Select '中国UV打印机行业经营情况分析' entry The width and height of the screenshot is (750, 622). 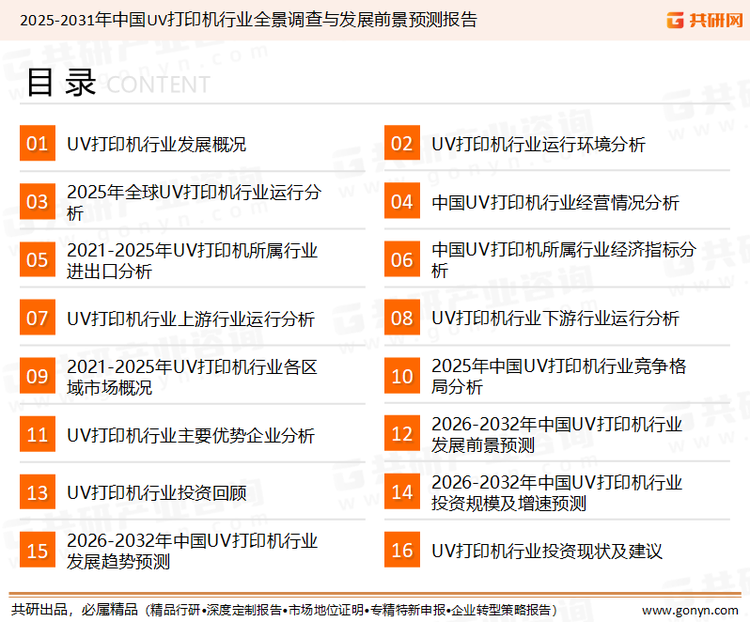tap(555, 202)
